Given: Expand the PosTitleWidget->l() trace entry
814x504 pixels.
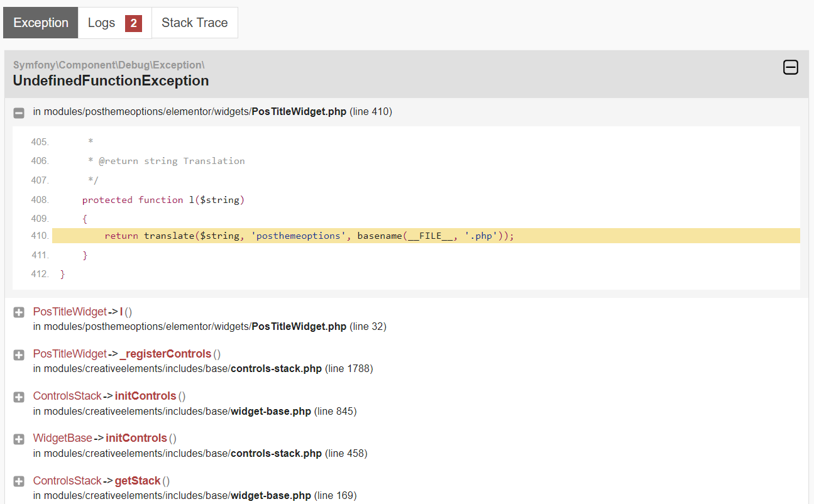Looking at the screenshot, I should coord(19,312).
